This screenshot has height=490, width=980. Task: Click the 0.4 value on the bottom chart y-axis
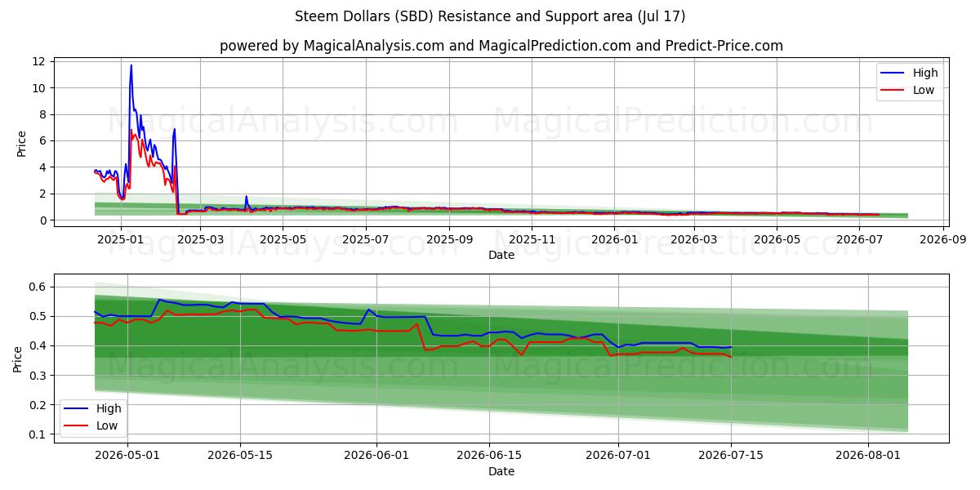[x=37, y=345]
